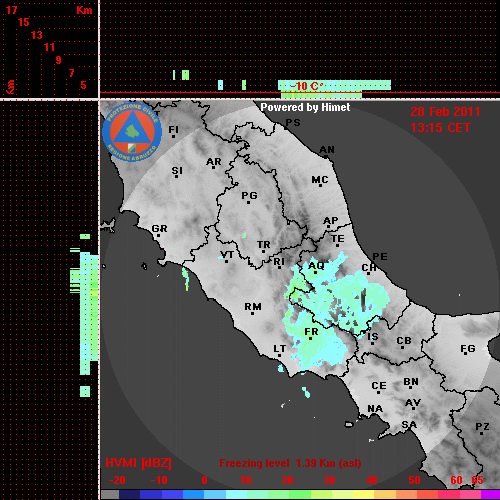Click the PG city marker

(x=249, y=196)
